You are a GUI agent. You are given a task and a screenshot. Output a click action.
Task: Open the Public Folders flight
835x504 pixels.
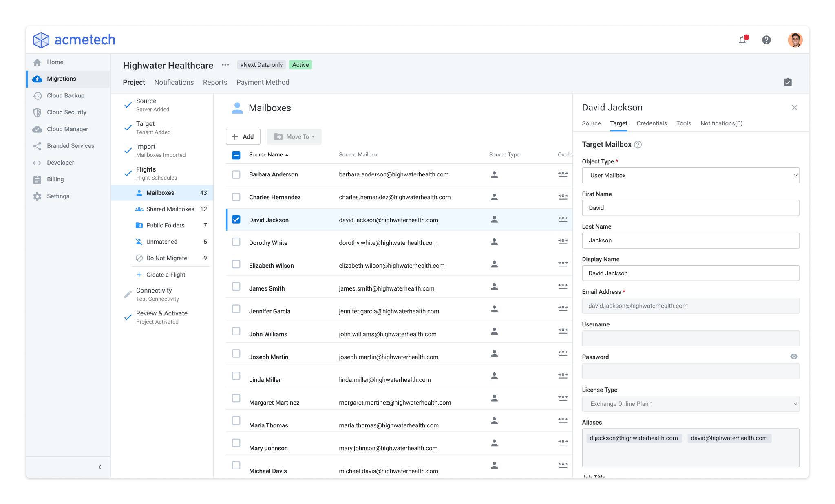tap(165, 225)
